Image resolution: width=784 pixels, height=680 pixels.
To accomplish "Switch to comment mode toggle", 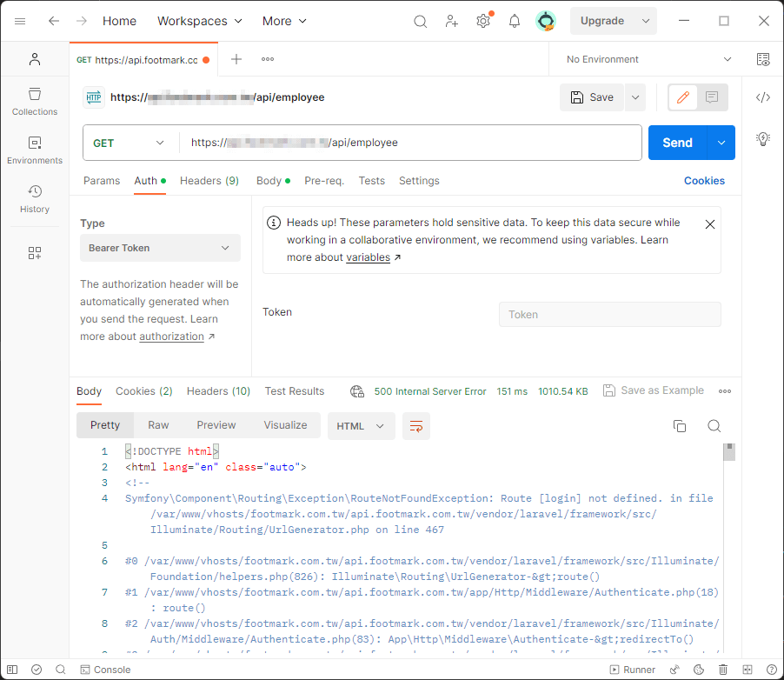I will 712,97.
